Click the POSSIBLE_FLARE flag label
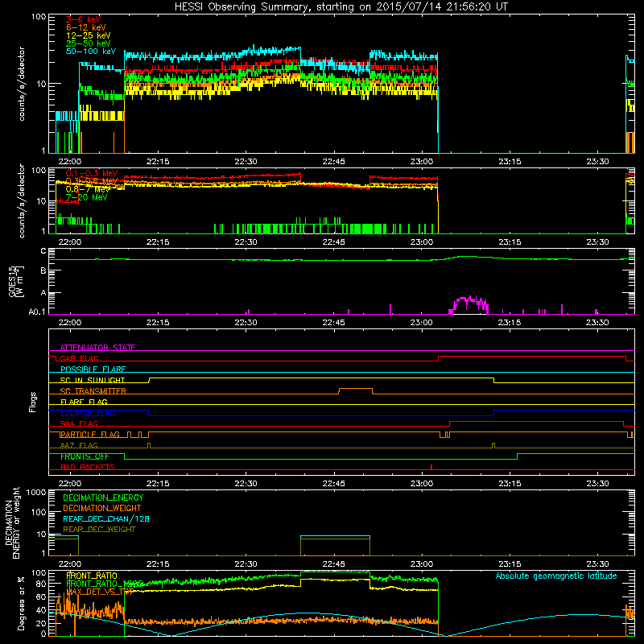Screen dimensions: 644x644 [93, 369]
